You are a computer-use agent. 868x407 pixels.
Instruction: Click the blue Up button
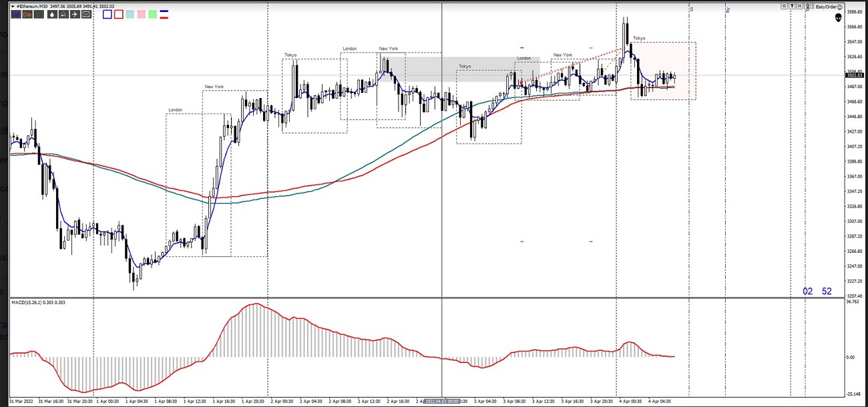pyautogui.click(x=15, y=14)
